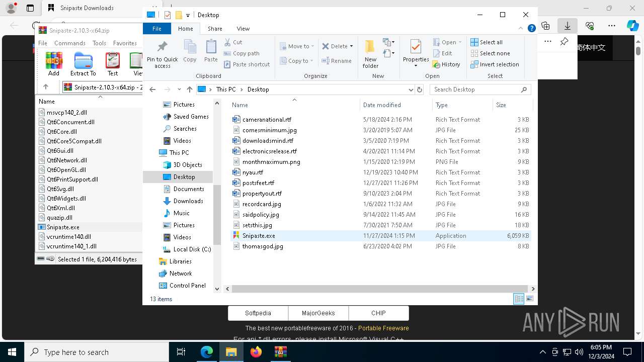This screenshot has width=644, height=362.
Task: Click Invert selection in ribbon
Action: tap(495, 64)
